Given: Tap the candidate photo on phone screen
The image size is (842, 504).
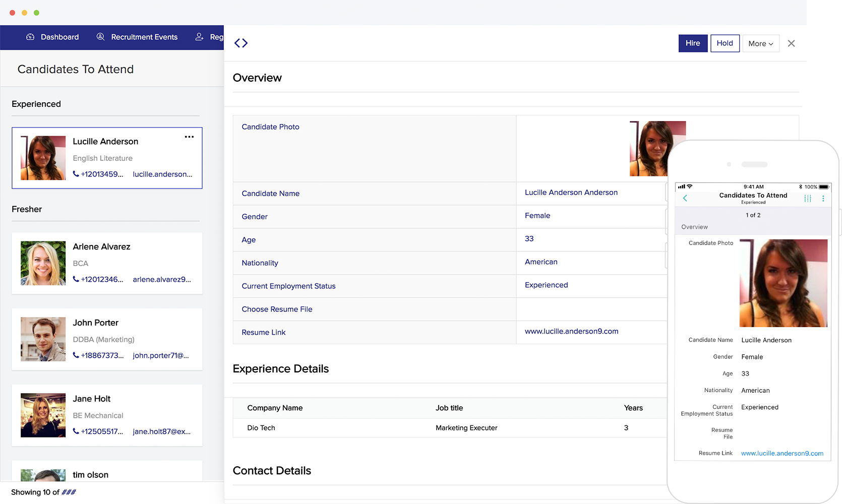Looking at the screenshot, I should tap(784, 283).
